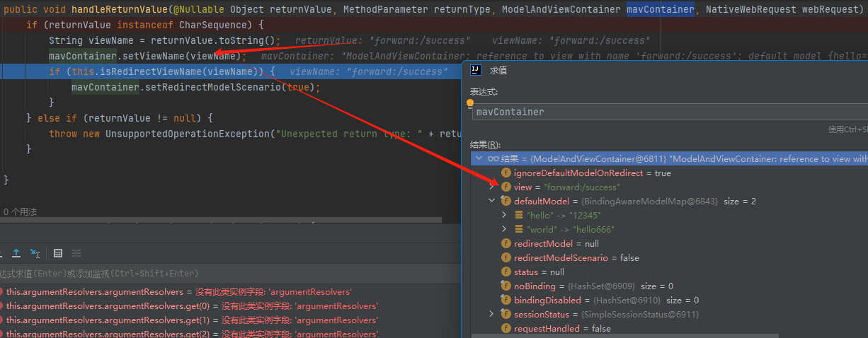Click the Step Out upload-arrow debugger icon
The height and width of the screenshot is (338, 868).
(x=16, y=252)
